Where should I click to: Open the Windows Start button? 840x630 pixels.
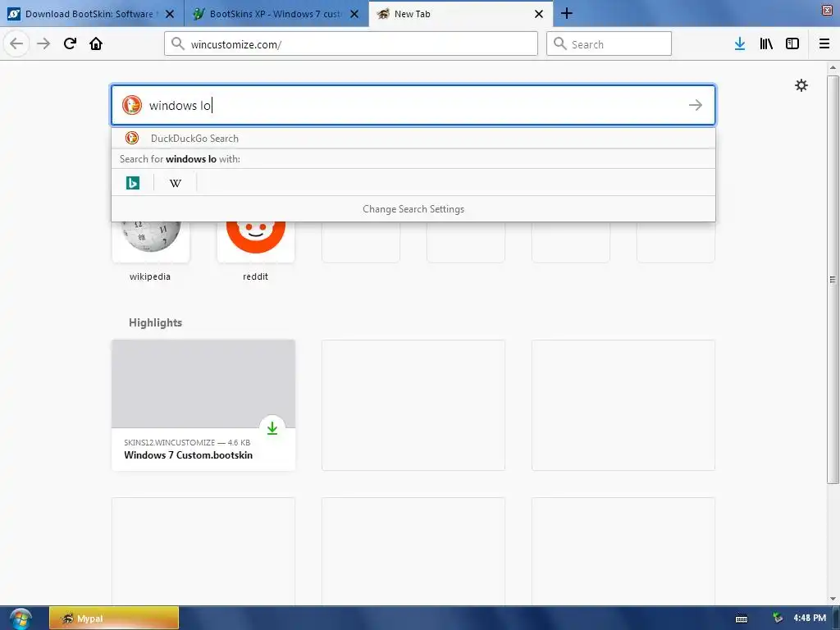pos(21,619)
